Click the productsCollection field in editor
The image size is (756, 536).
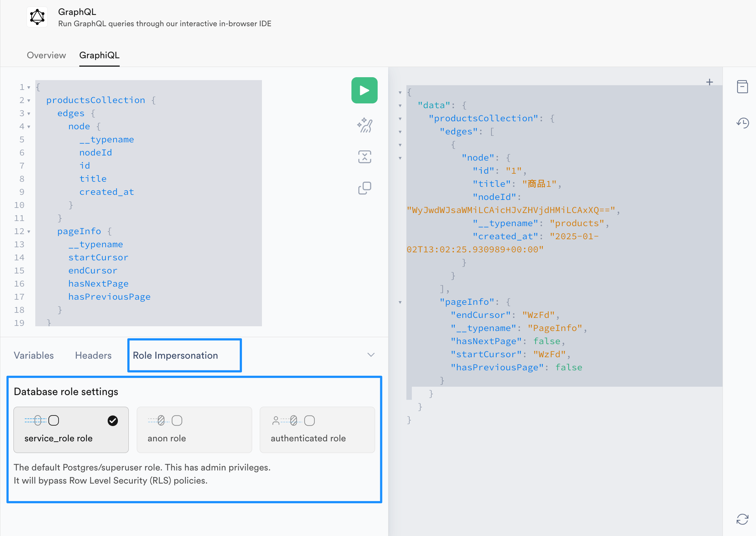96,100
